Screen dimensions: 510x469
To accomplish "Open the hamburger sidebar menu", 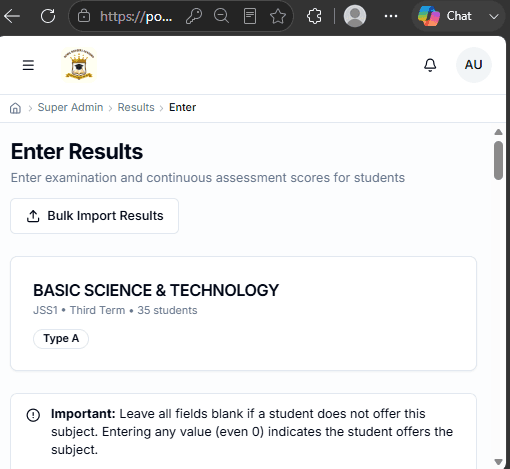I will 28,65.
